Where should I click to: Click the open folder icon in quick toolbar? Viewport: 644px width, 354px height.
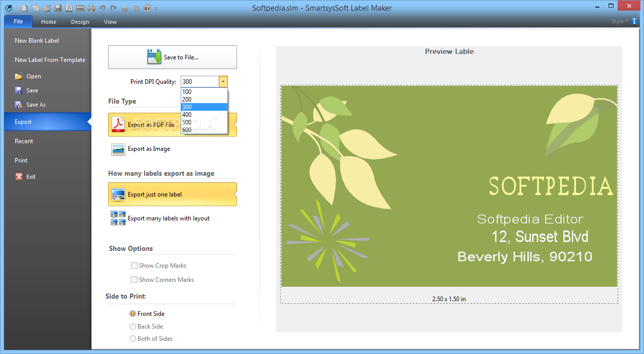tap(47, 8)
